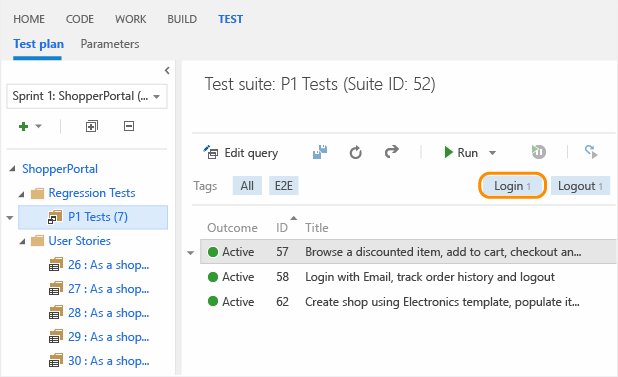Open the TEST hub

pos(231,19)
